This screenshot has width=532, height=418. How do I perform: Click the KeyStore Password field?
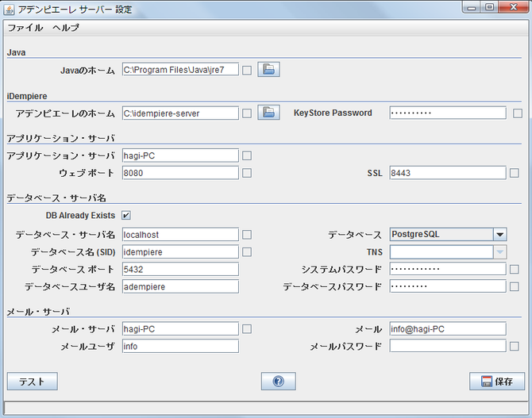tap(448, 113)
